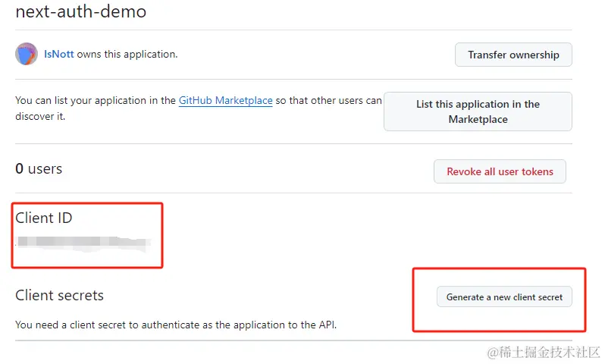Click the blurred Client ID value
The width and height of the screenshot is (605, 364).
point(83,243)
